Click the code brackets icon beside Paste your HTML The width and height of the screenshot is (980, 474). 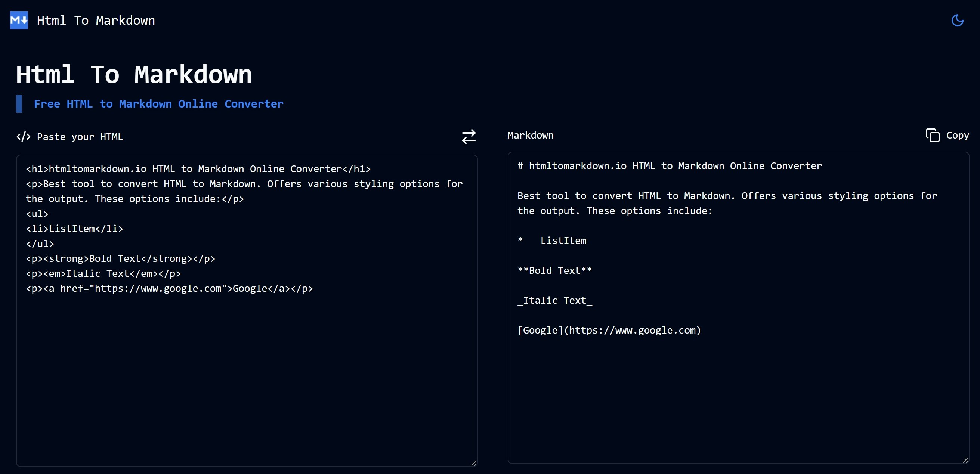(x=23, y=137)
